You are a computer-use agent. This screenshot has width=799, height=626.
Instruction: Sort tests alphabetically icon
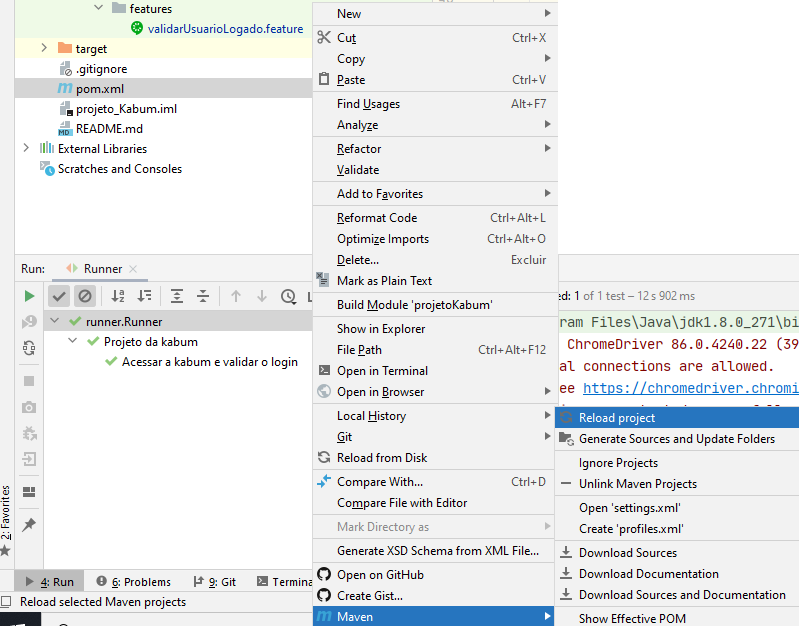(118, 296)
